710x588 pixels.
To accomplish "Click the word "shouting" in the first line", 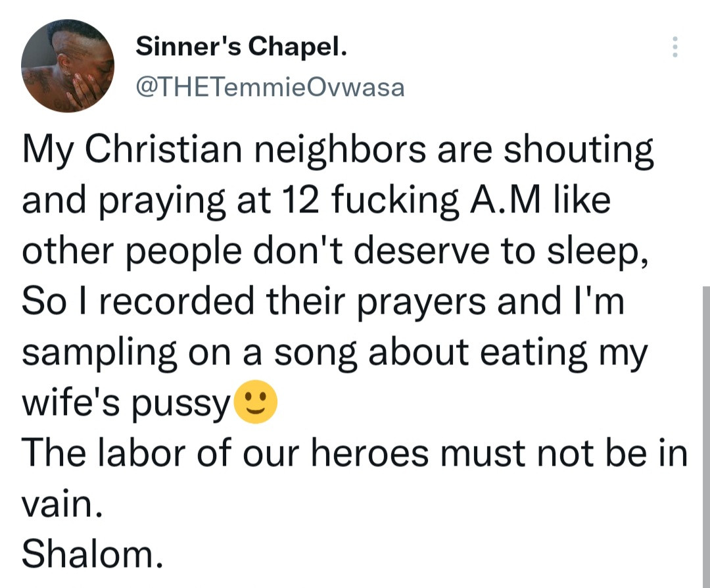I will coord(579,151).
